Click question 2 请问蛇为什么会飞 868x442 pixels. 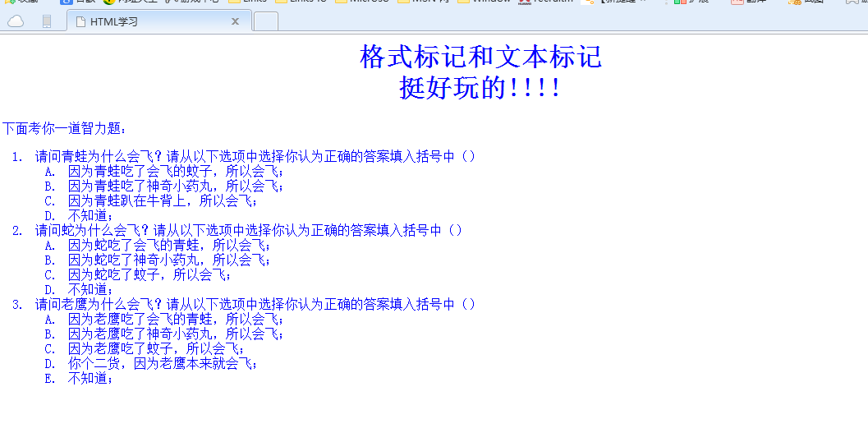(249, 230)
